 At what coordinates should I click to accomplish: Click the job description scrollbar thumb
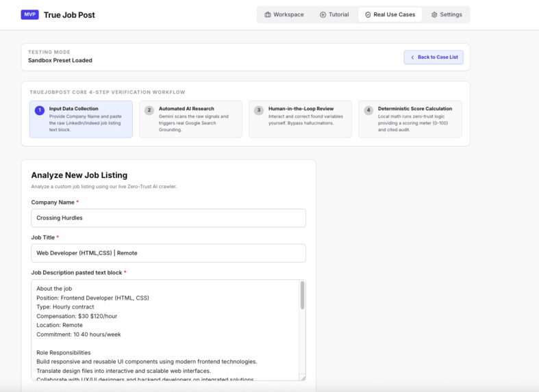(303, 296)
